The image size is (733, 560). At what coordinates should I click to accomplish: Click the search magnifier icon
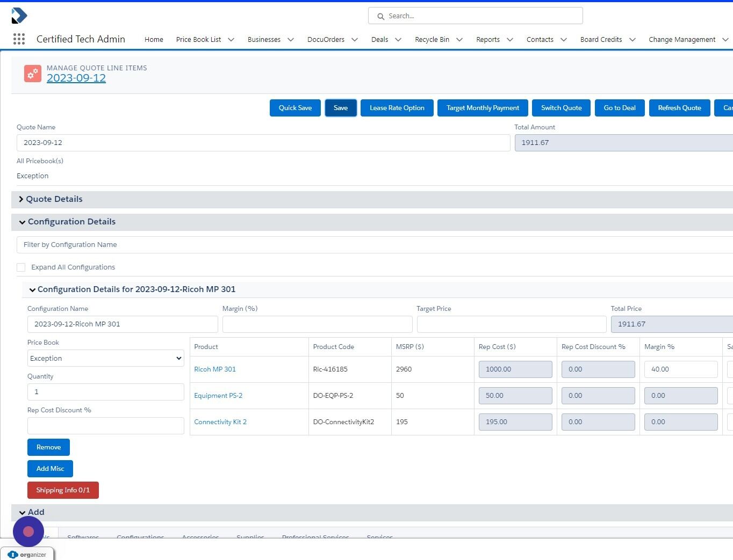380,16
